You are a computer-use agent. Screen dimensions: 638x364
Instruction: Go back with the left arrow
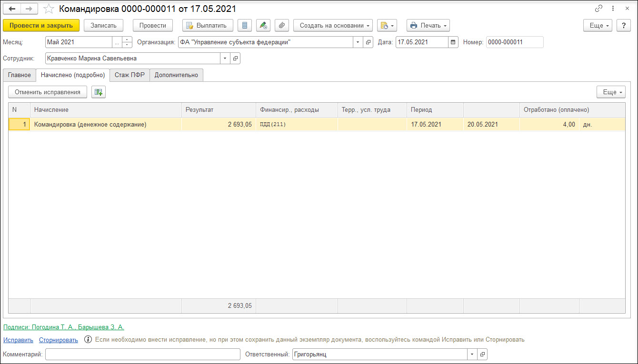tap(12, 9)
